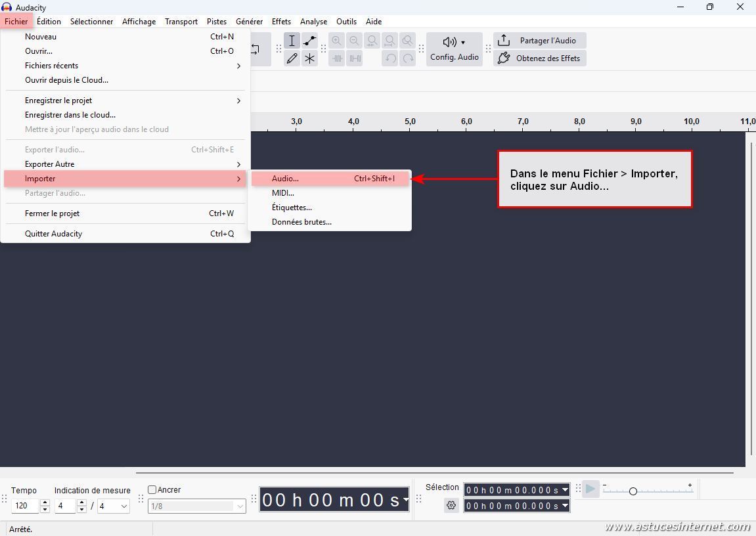The height and width of the screenshot is (536, 756).
Task: Select the Envelope tool
Action: (309, 41)
